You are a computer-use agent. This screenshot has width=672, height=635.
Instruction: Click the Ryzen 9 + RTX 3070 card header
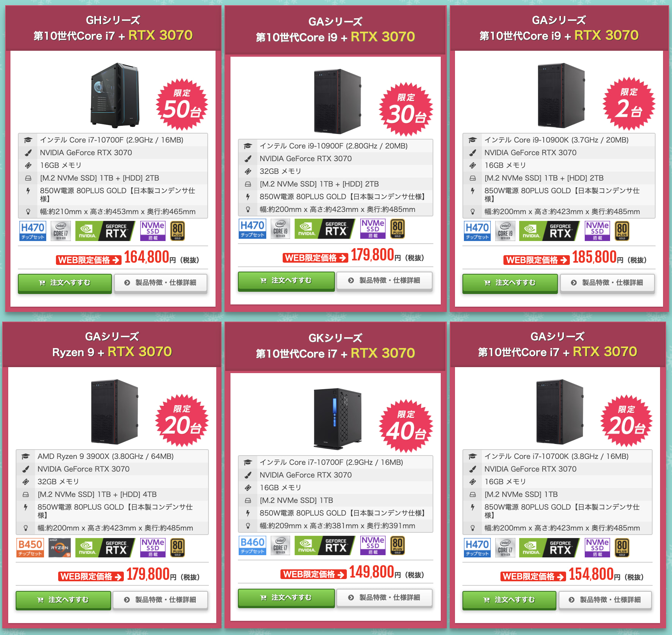tap(112, 344)
